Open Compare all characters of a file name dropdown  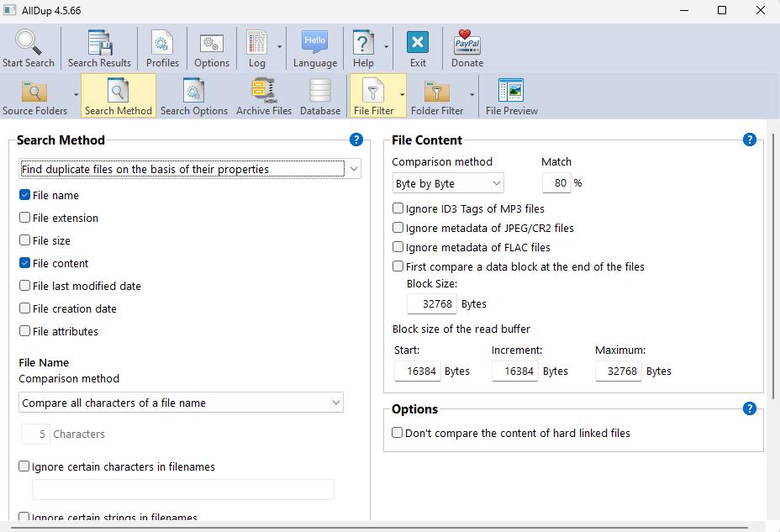point(181,403)
